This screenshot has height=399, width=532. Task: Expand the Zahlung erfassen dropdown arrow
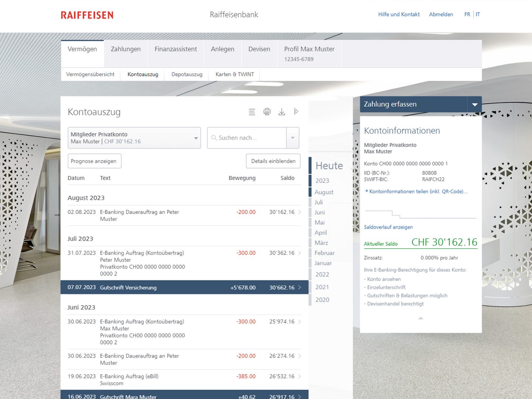click(474, 105)
